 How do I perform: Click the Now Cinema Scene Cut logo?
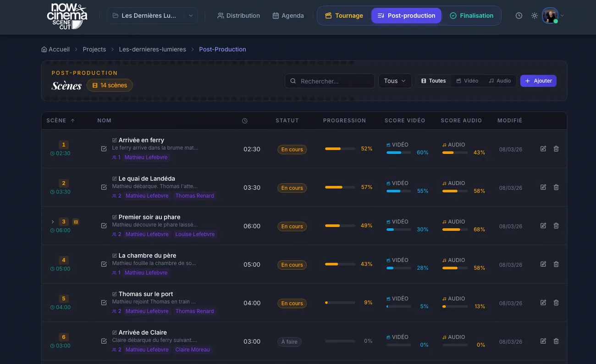[67, 16]
